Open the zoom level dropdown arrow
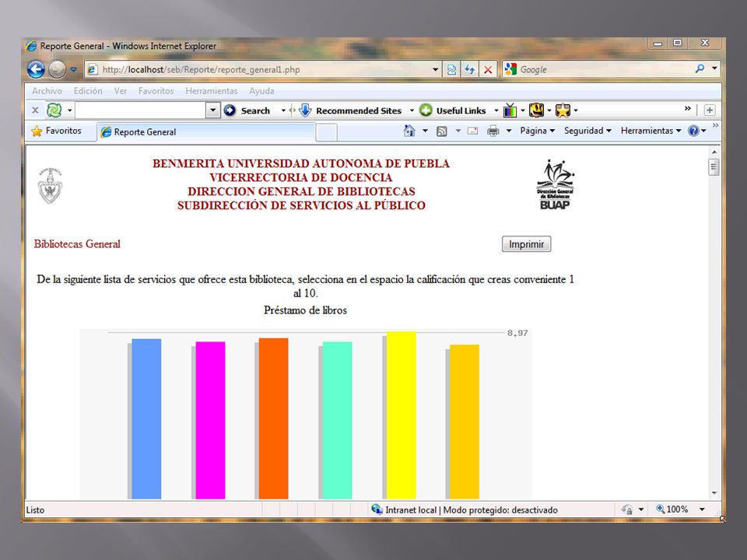Screen dimensions: 747x560 point(702,509)
